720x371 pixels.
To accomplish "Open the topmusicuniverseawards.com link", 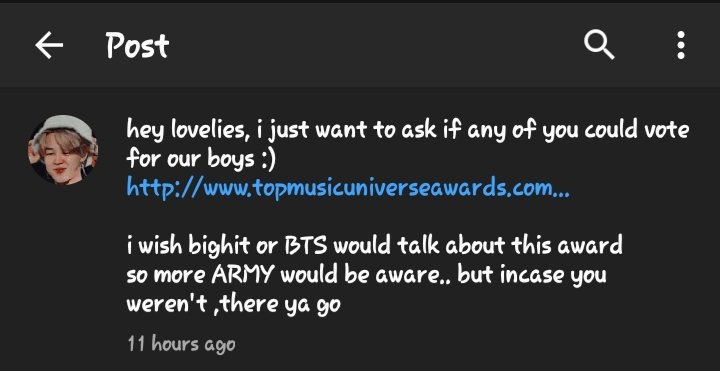I will pyautogui.click(x=348, y=187).
